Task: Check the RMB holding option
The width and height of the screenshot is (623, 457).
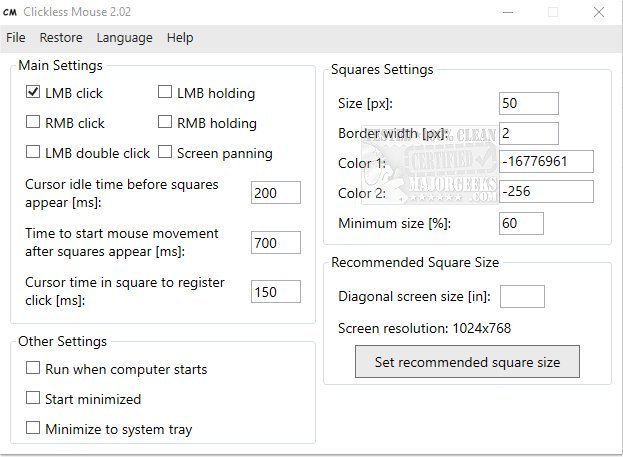Action: coord(166,123)
